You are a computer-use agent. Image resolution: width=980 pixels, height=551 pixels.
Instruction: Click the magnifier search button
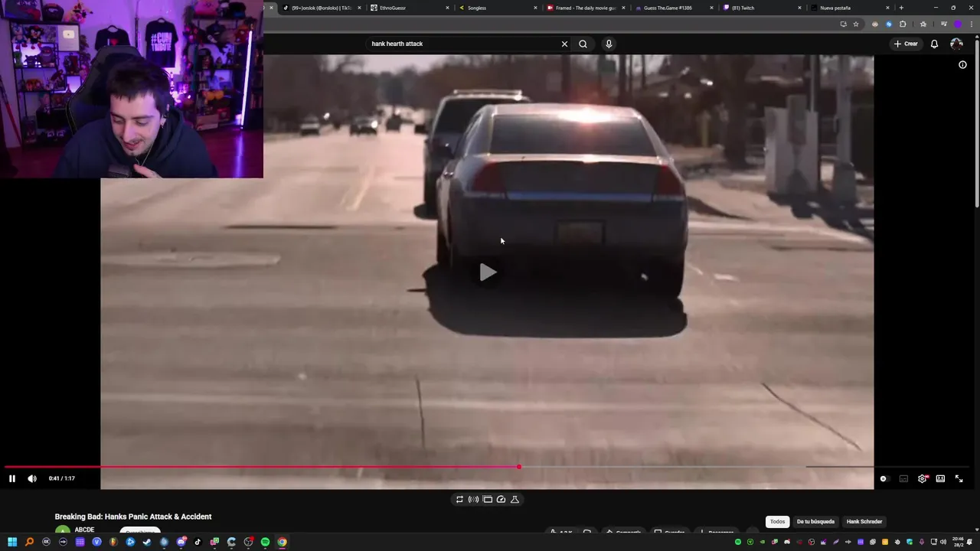coord(583,44)
